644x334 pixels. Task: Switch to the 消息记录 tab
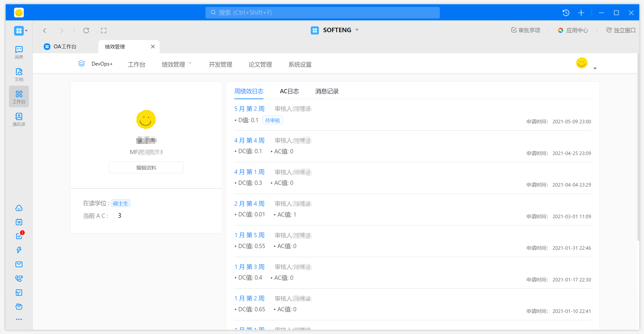coord(326,91)
